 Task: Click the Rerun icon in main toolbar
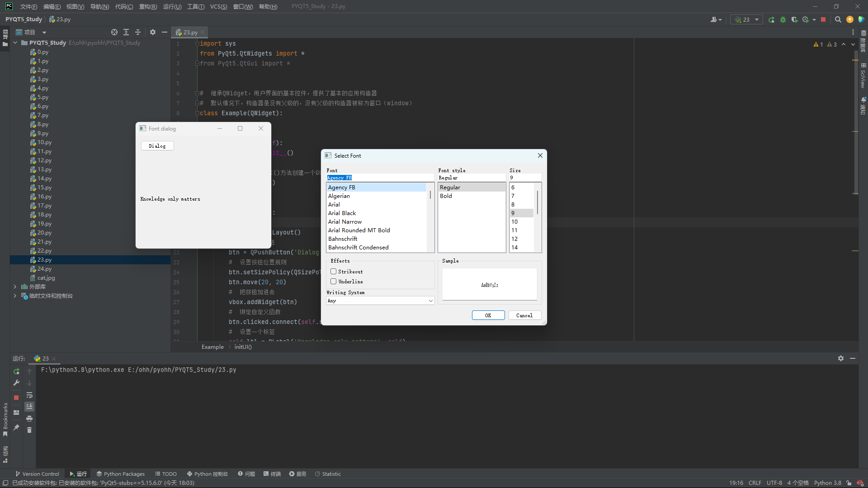[x=771, y=19]
